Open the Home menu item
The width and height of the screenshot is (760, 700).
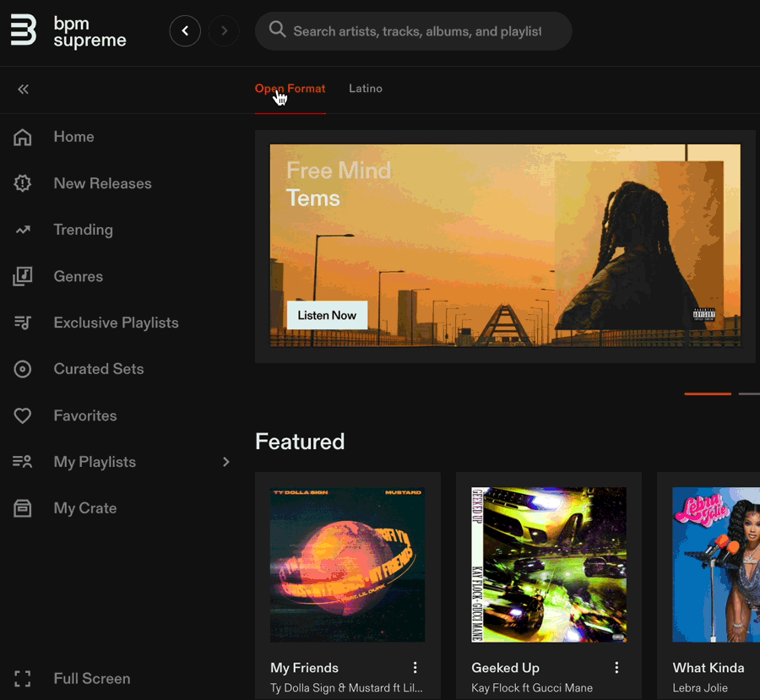coord(74,137)
